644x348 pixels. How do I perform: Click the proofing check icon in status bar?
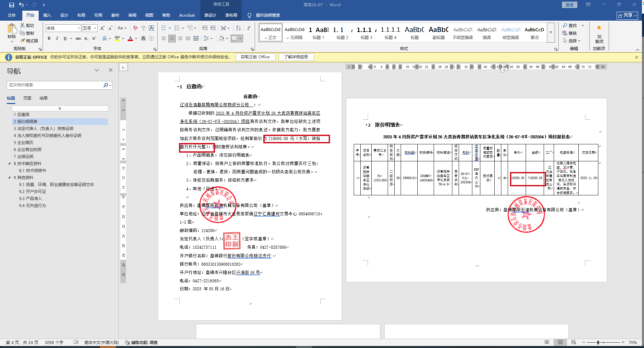coord(76,342)
